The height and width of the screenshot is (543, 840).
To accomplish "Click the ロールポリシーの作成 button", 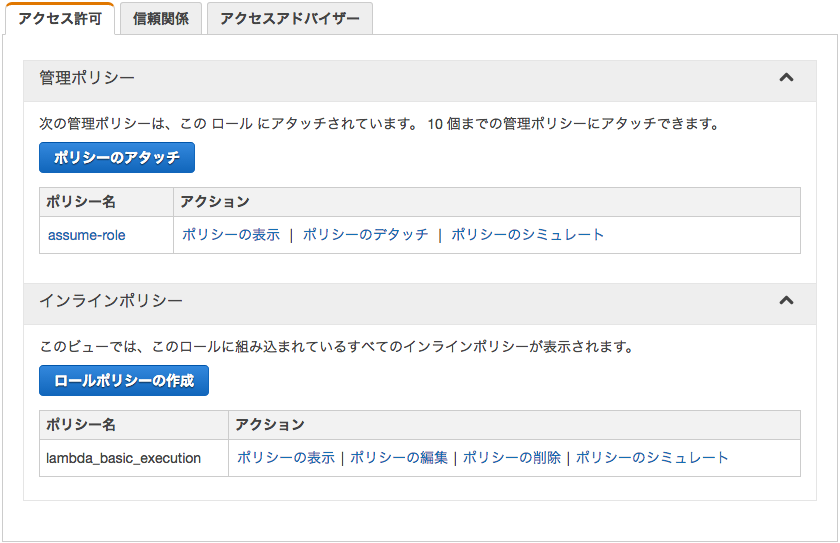I will pyautogui.click(x=124, y=380).
